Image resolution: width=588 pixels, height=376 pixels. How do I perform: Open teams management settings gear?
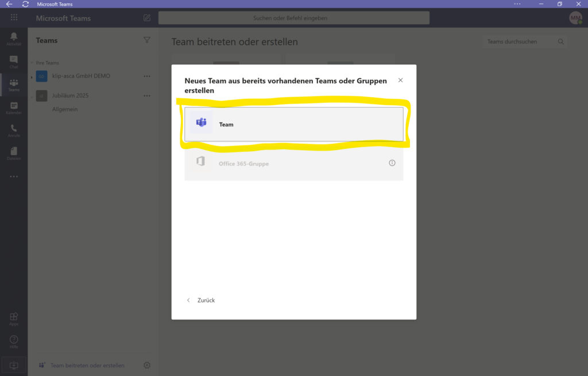147,365
